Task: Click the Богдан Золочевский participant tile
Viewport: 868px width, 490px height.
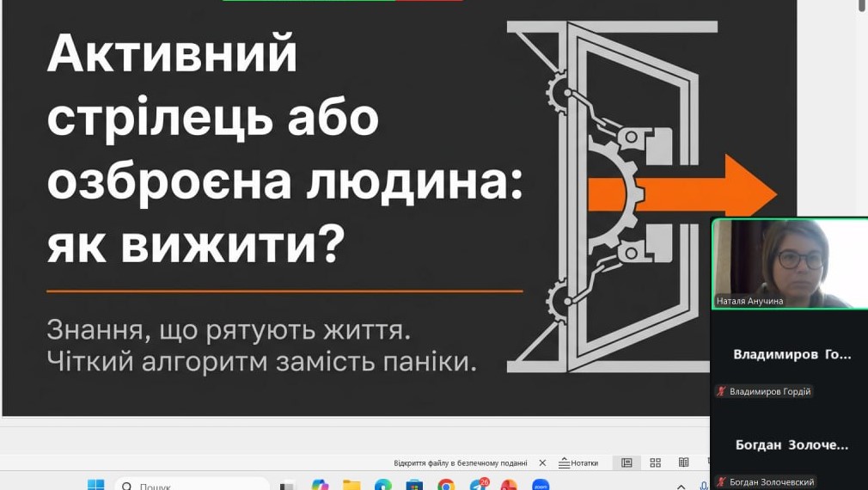Action: coord(789,444)
